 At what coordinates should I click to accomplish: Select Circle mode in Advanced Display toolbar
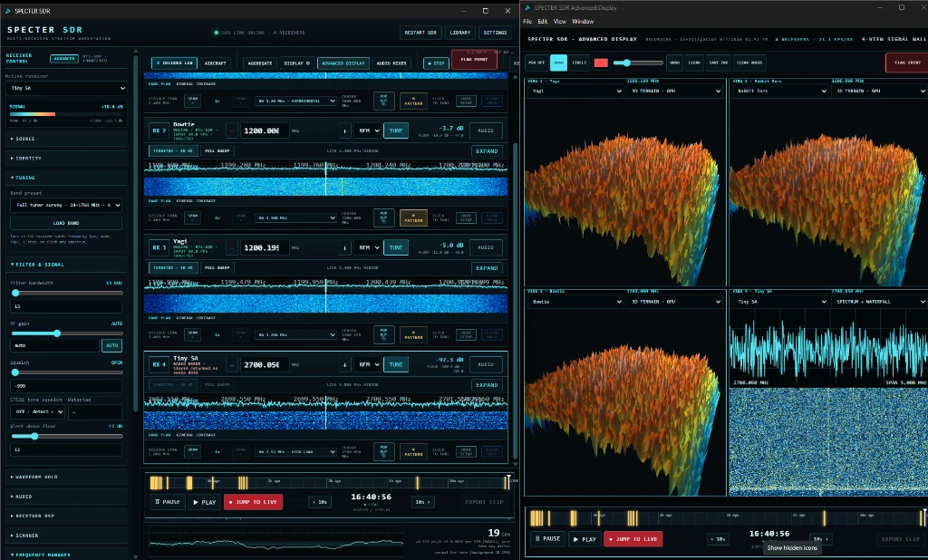pos(579,63)
